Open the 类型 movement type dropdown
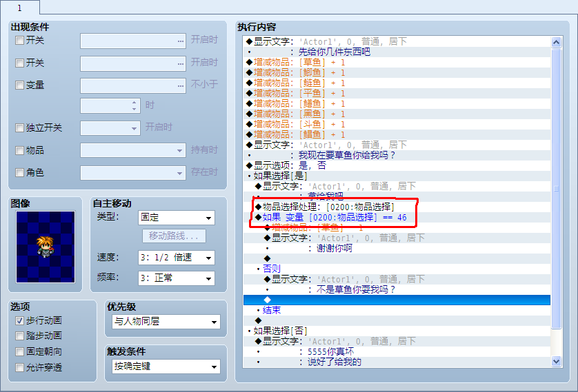 coord(176,218)
